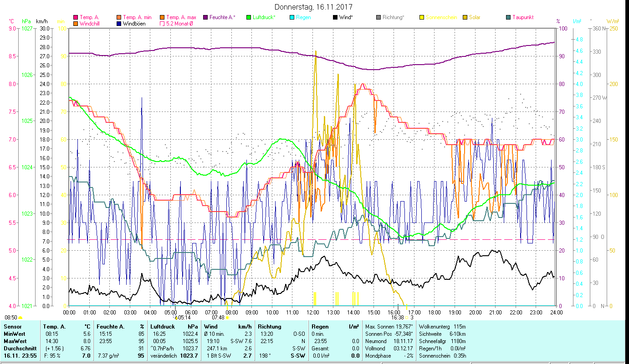Click the black Wind legend square
Viewport: 629px width, 364px height.
[335, 18]
